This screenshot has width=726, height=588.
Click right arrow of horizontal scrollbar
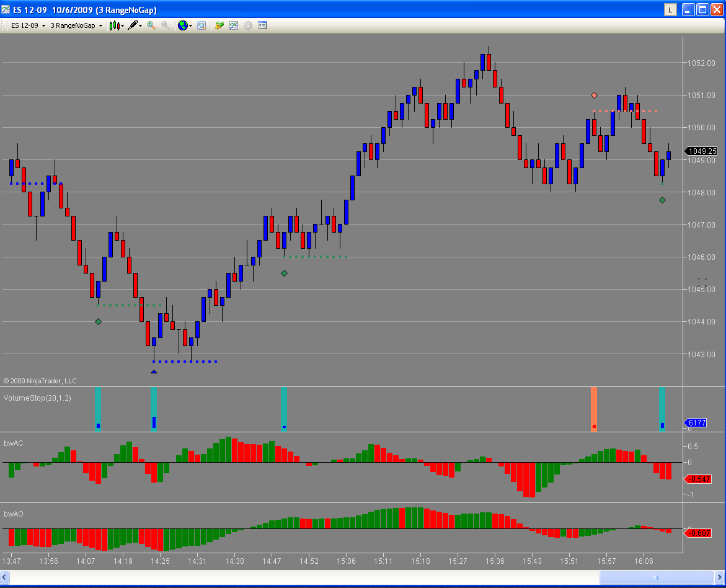(x=720, y=577)
